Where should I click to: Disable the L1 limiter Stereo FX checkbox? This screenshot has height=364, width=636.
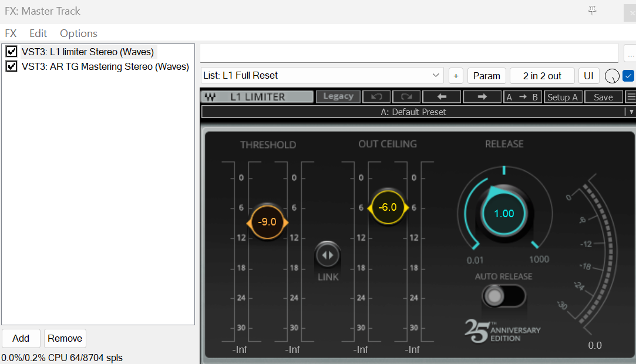11,52
